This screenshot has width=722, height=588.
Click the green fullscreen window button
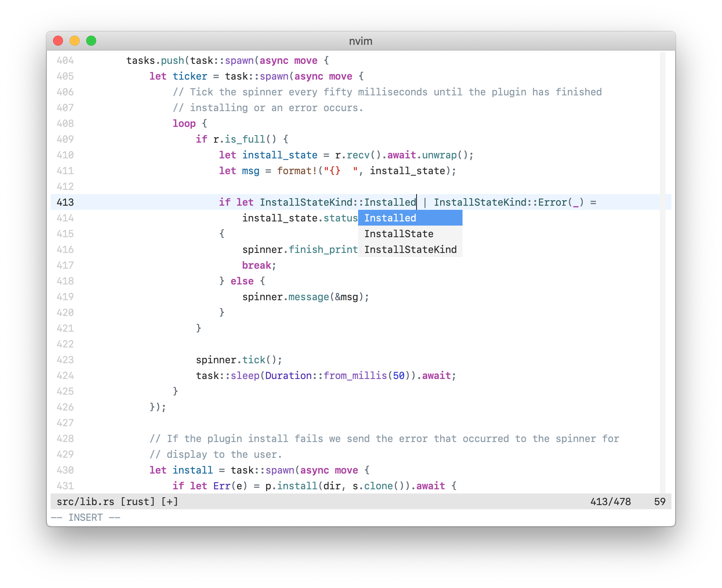(91, 41)
